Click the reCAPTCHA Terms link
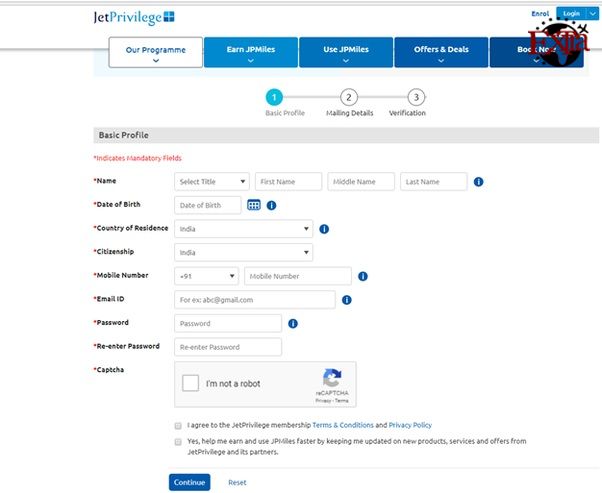602x493 pixels. tap(341, 401)
